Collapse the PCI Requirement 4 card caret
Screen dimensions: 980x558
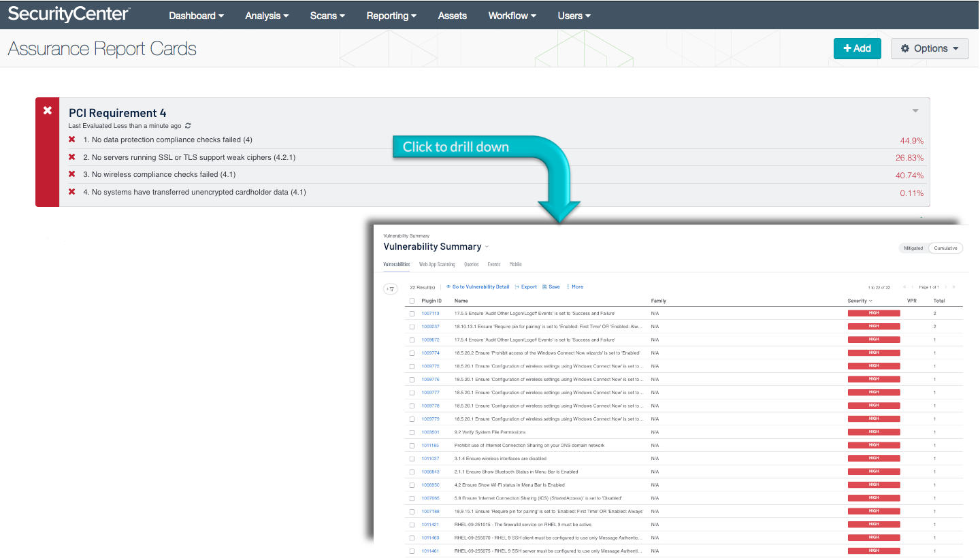click(x=915, y=111)
